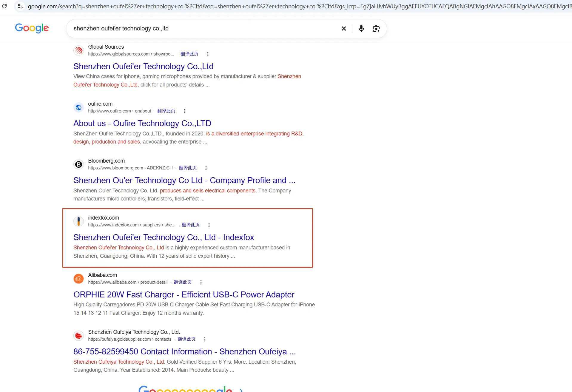The image size is (572, 392).
Task: Go to next results page arrow
Action: tap(241, 390)
